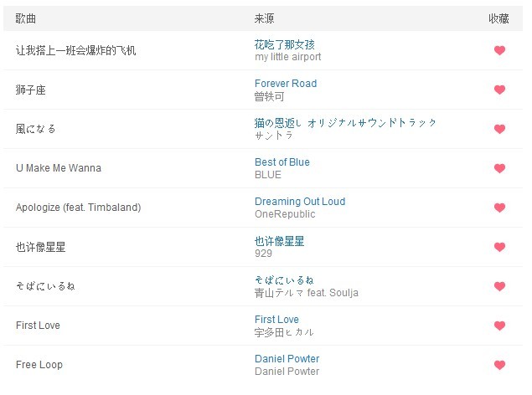The width and height of the screenshot is (532, 395).
Task: Open album link 花吃了那女孩
Action: 284,44
